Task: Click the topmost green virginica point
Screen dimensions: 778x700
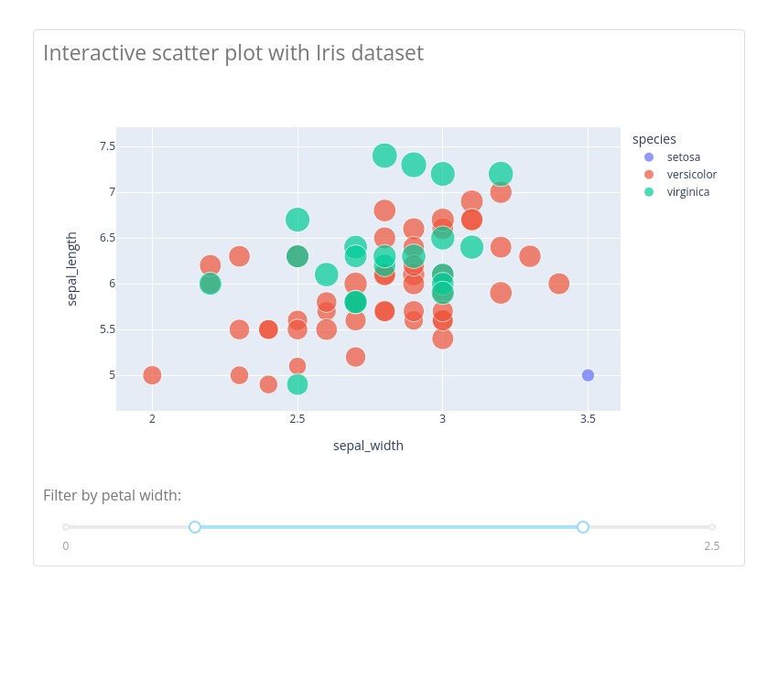Action: 384,156
